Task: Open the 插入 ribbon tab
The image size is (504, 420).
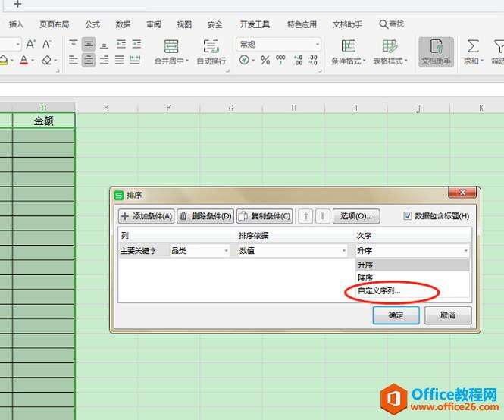Action: 16,24
